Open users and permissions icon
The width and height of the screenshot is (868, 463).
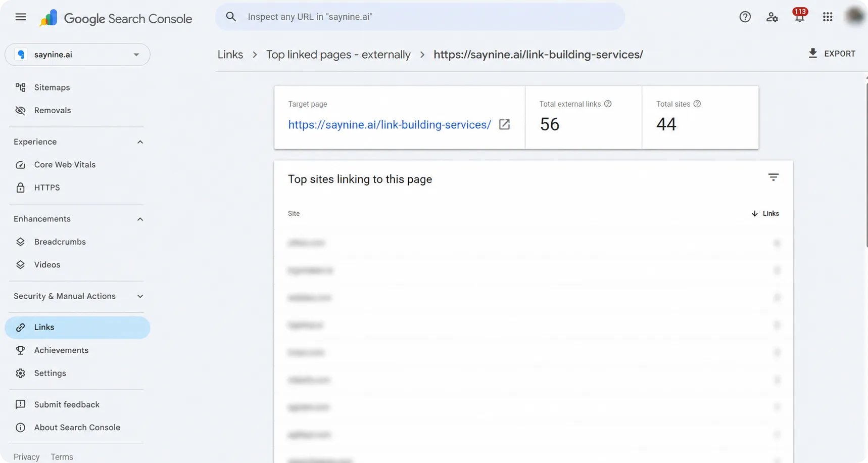tap(772, 17)
